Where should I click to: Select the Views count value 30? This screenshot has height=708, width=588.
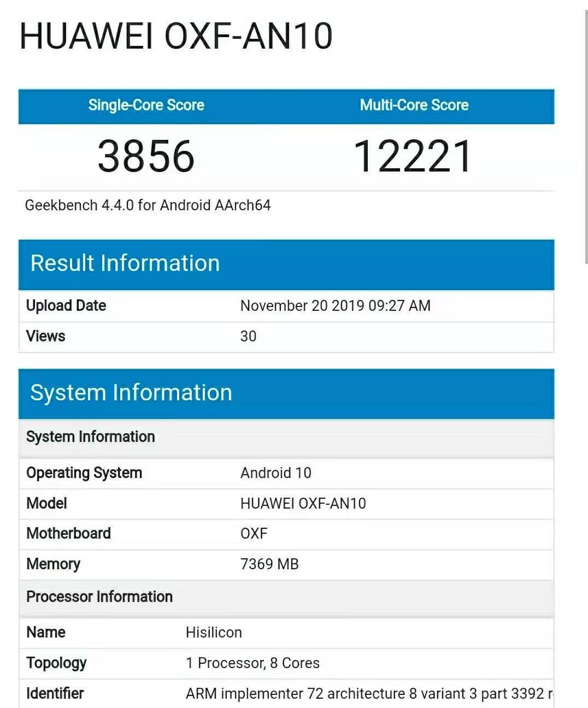tap(248, 337)
